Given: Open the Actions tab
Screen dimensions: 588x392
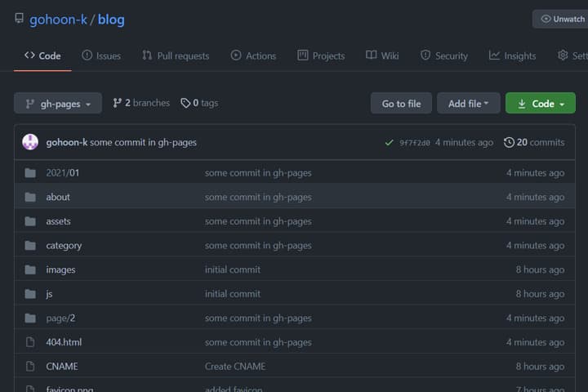Looking at the screenshot, I should 253,56.
